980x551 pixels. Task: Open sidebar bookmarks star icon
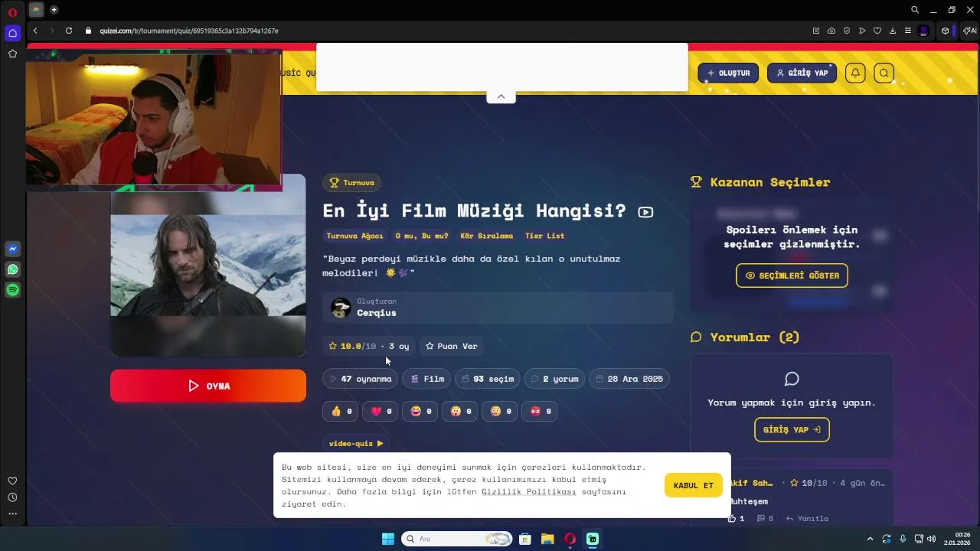12,54
